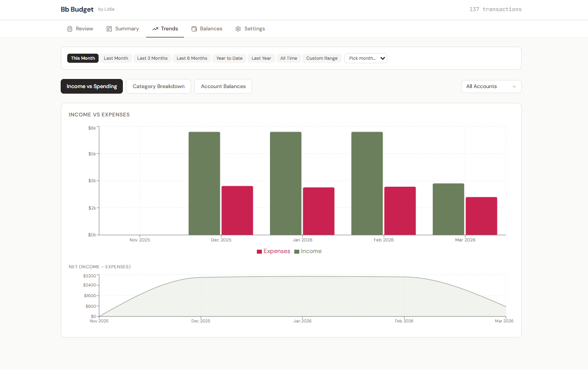Switch to the Category Breakdown view
This screenshot has width=588, height=370.
[x=158, y=87]
